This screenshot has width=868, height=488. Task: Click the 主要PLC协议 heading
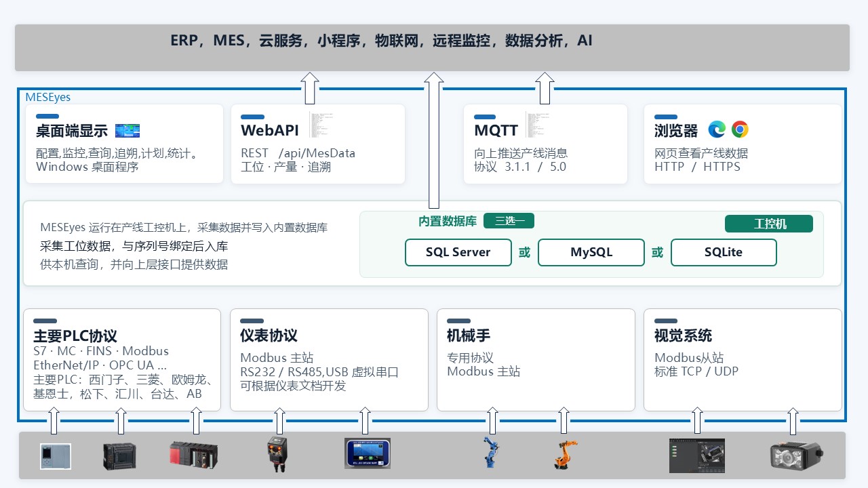point(75,336)
